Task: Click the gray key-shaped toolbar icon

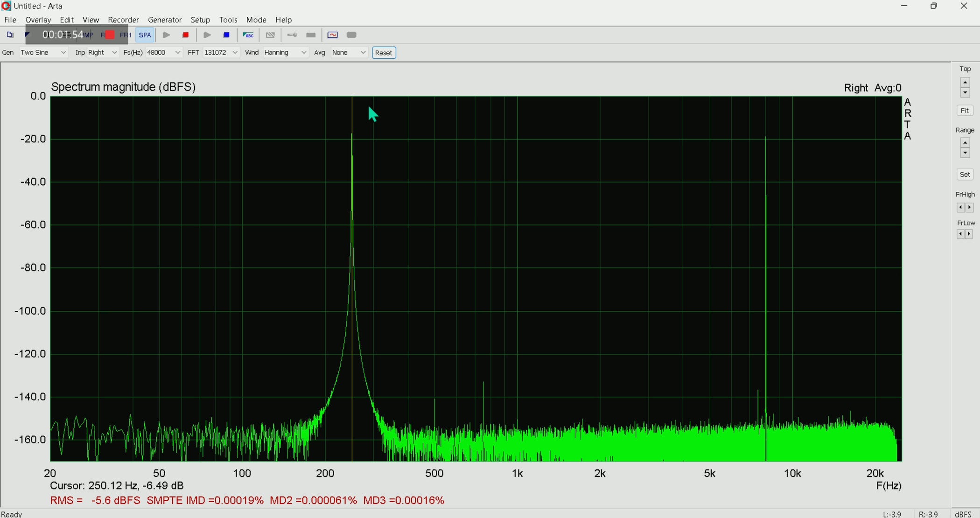Action: [x=292, y=35]
